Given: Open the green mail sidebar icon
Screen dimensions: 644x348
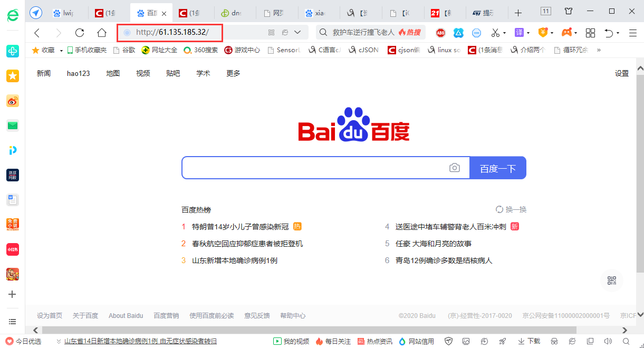Looking at the screenshot, I should point(13,125).
